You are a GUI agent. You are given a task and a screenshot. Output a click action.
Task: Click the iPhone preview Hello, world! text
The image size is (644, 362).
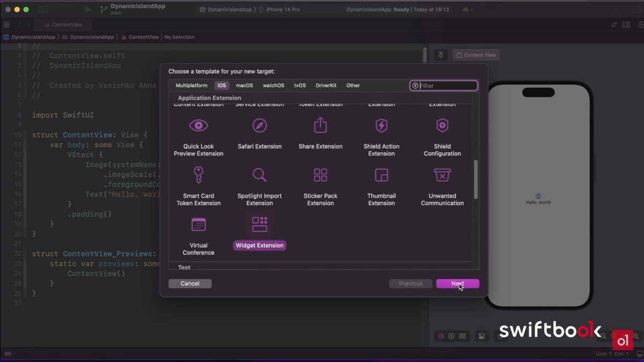538,203
